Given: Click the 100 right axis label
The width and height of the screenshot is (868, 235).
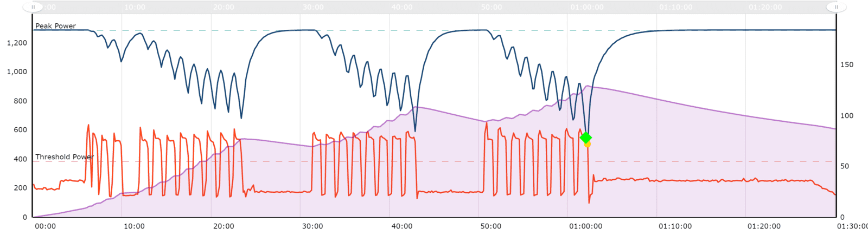Looking at the screenshot, I should coord(846,115).
